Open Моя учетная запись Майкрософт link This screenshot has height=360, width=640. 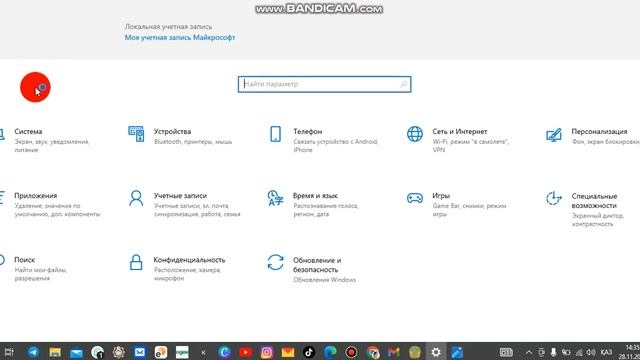(x=180, y=37)
